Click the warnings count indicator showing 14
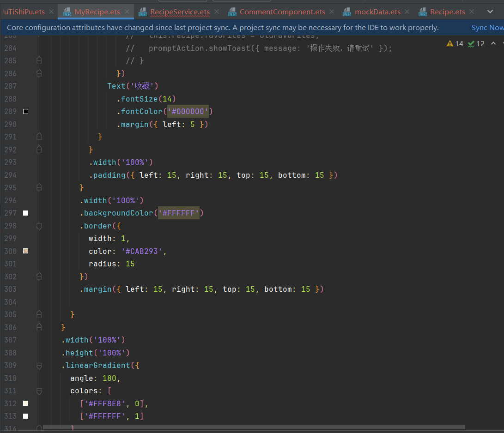The height and width of the screenshot is (433, 504). pyautogui.click(x=455, y=44)
